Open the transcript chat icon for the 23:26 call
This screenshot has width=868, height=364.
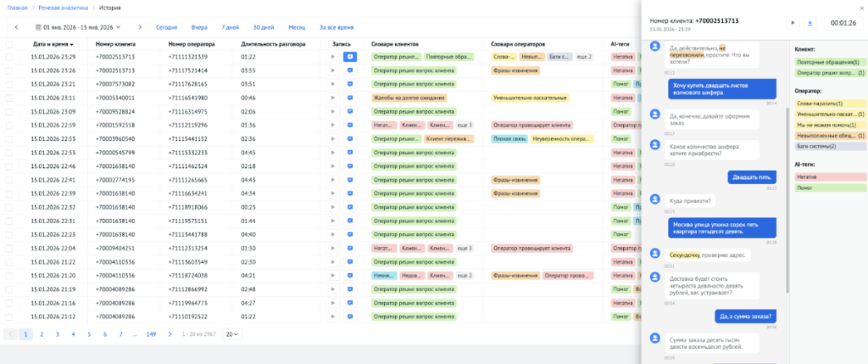(349, 70)
